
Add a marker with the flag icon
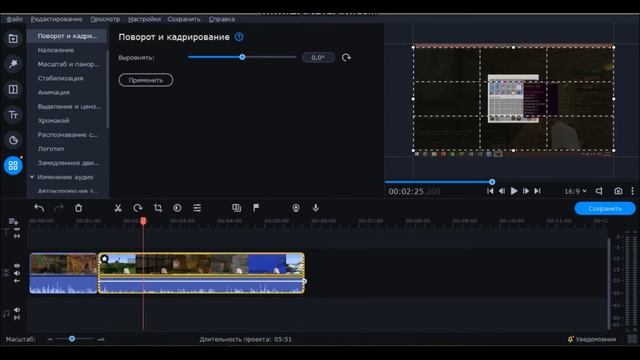[x=256, y=208]
